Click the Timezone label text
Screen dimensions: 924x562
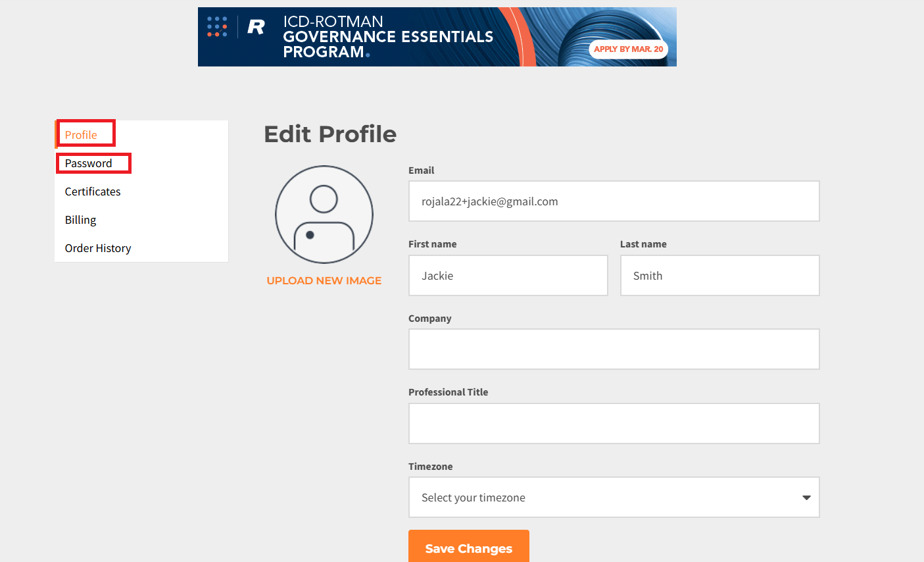[x=431, y=467]
